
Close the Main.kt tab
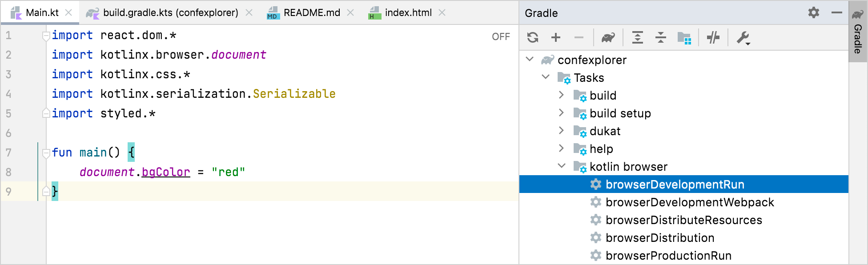click(x=69, y=12)
